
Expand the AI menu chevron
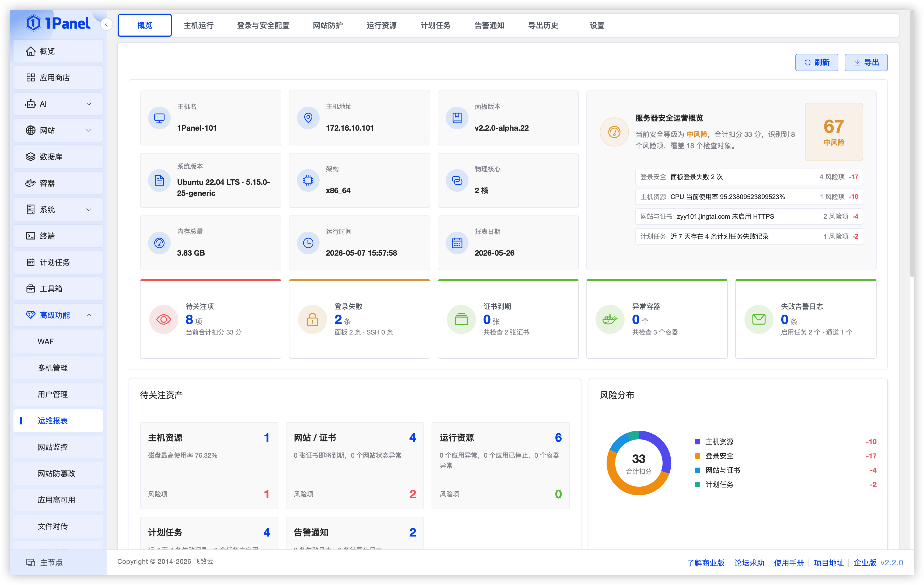point(89,104)
